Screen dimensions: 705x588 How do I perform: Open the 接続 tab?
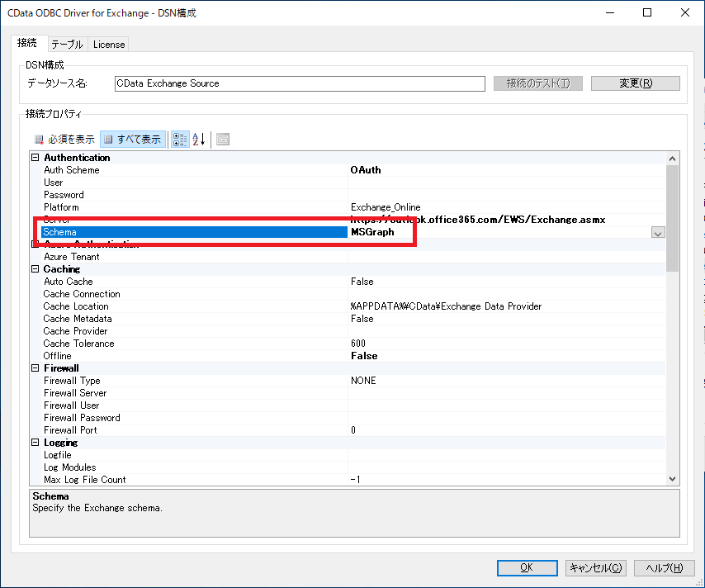[27, 43]
